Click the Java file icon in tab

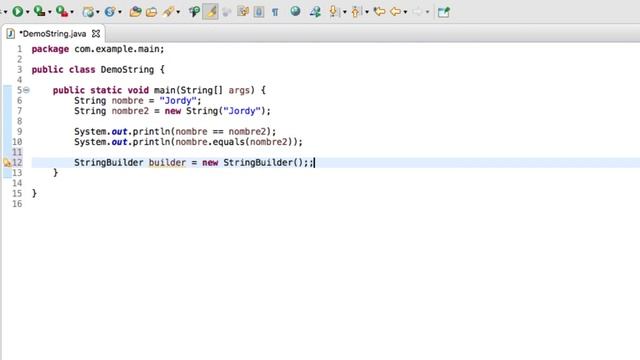(11, 34)
